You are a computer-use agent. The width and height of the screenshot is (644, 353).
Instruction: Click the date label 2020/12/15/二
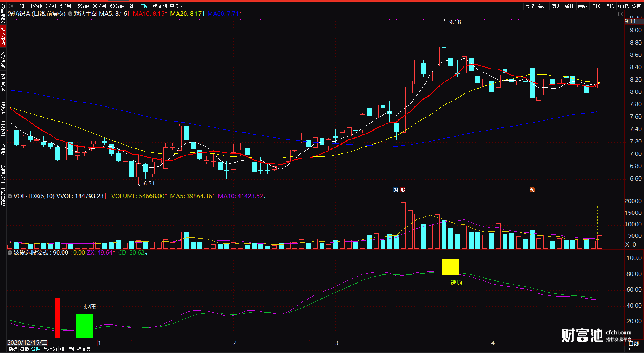(x=27, y=343)
